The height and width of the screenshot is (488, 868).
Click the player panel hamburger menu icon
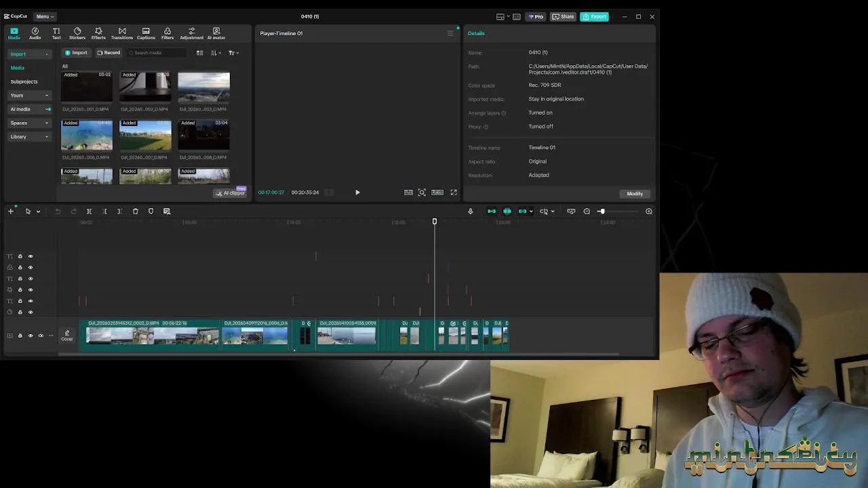tap(450, 33)
